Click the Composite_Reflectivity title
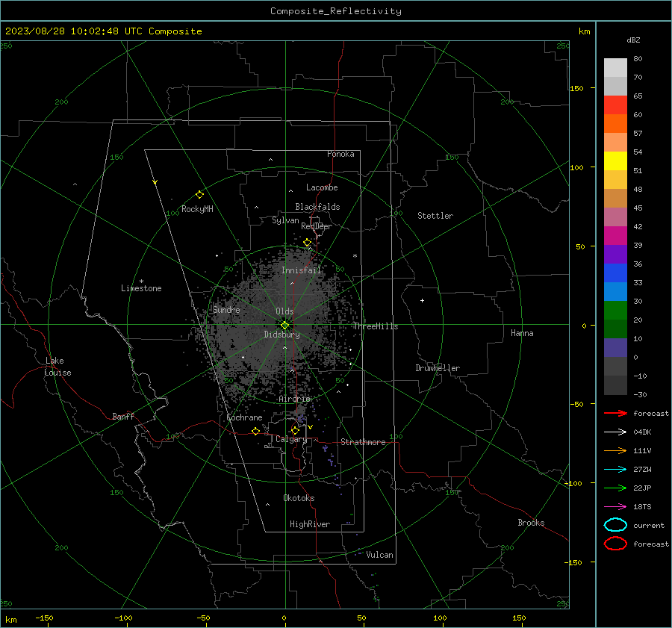Image resolution: width=672 pixels, height=628 pixels. [335, 11]
